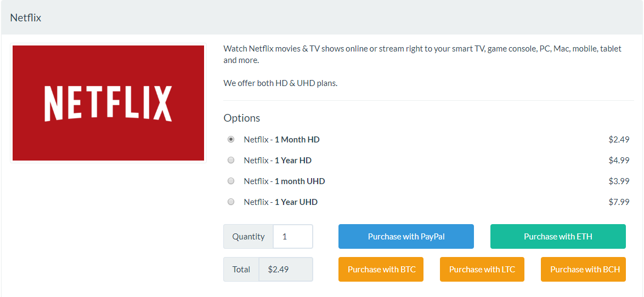Viewport: 644px width, 297px height.
Task: Click the Quantity input field
Action: (x=293, y=237)
